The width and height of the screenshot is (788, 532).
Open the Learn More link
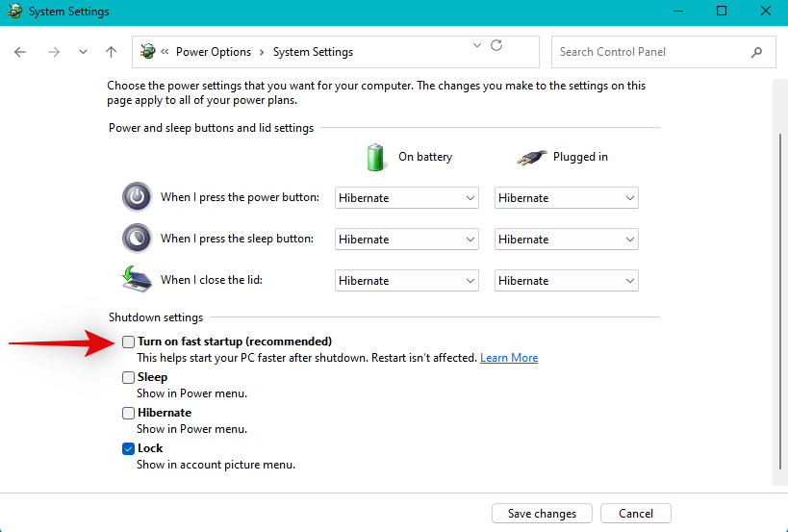pyautogui.click(x=509, y=358)
